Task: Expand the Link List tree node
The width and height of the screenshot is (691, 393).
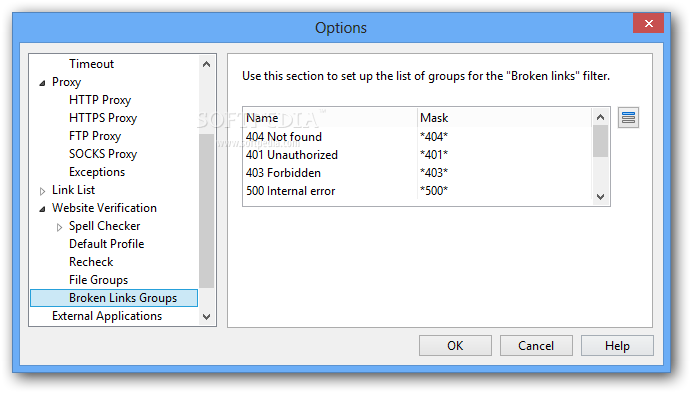Action: pos(42,191)
